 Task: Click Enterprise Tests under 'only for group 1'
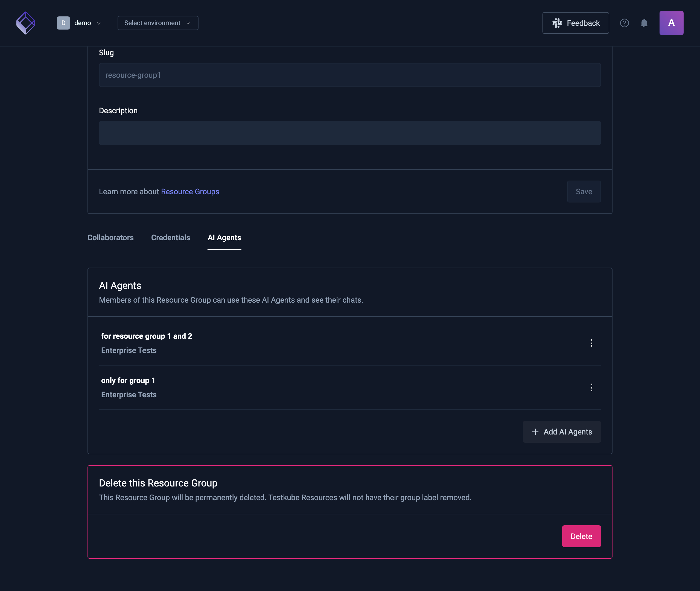pos(129,395)
